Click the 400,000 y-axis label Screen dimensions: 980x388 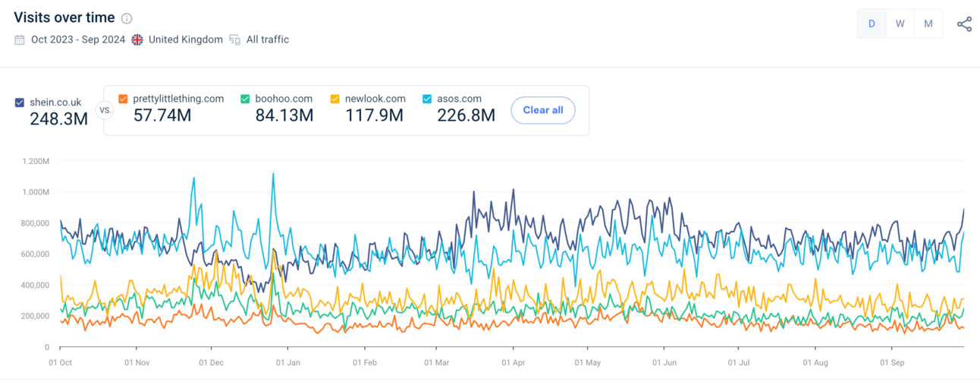[35, 285]
